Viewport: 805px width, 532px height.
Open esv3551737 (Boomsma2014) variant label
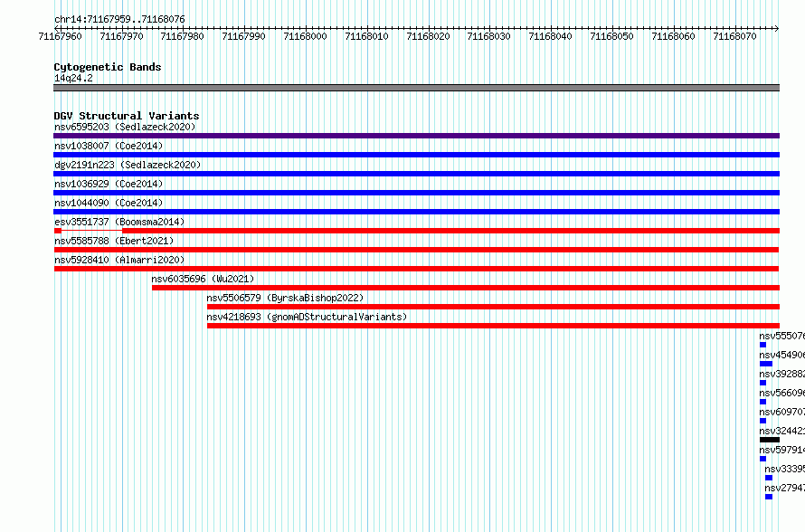[119, 222]
